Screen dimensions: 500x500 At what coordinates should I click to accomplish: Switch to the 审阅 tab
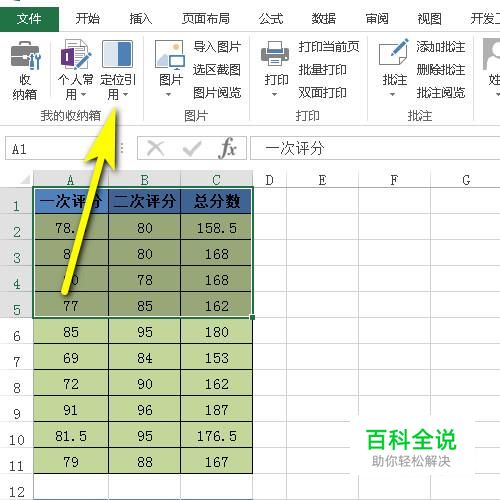377,19
